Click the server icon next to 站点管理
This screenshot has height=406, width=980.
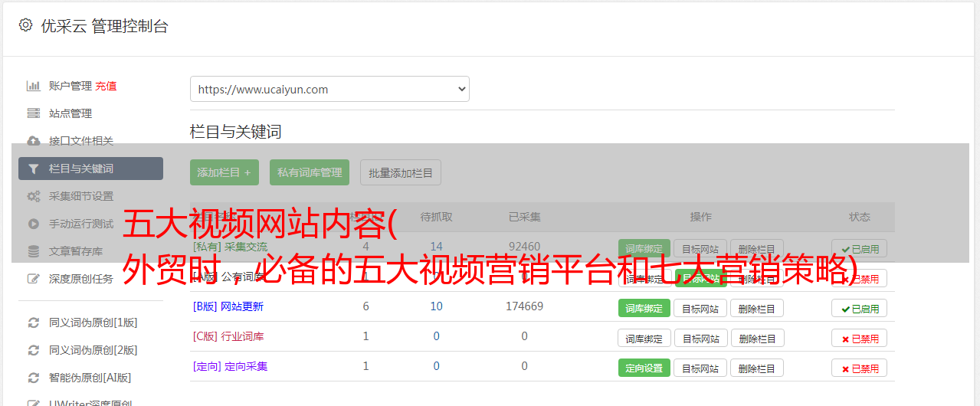coord(33,113)
